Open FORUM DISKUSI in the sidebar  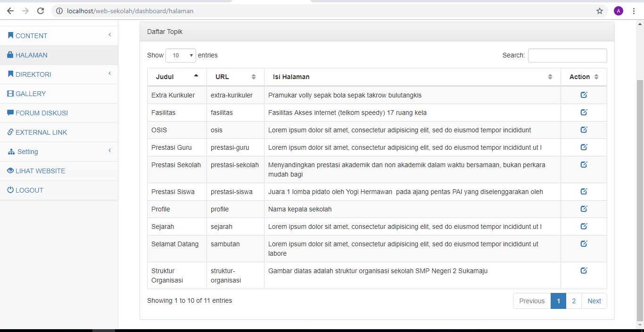click(x=41, y=113)
